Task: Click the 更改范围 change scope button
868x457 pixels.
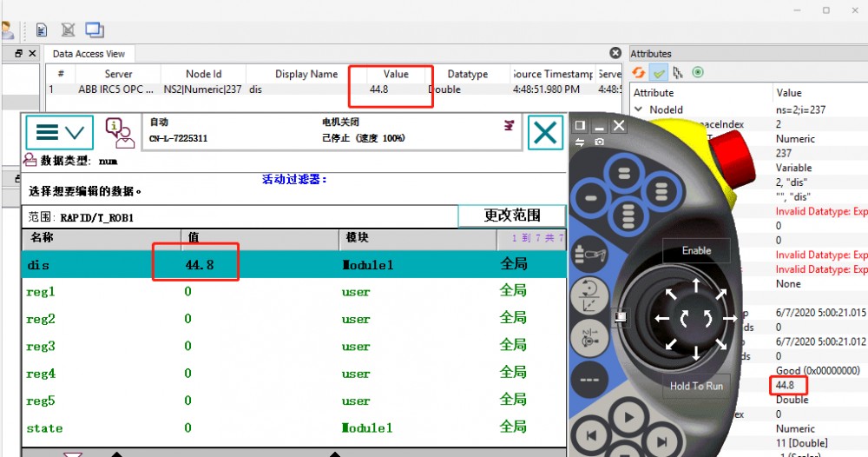Action: [512, 215]
